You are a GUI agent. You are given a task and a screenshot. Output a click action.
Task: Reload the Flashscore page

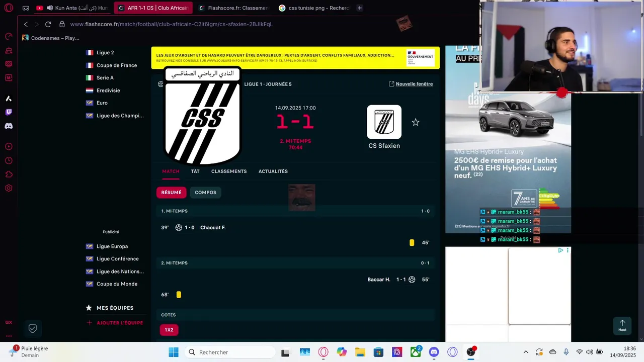pyautogui.click(x=48, y=24)
